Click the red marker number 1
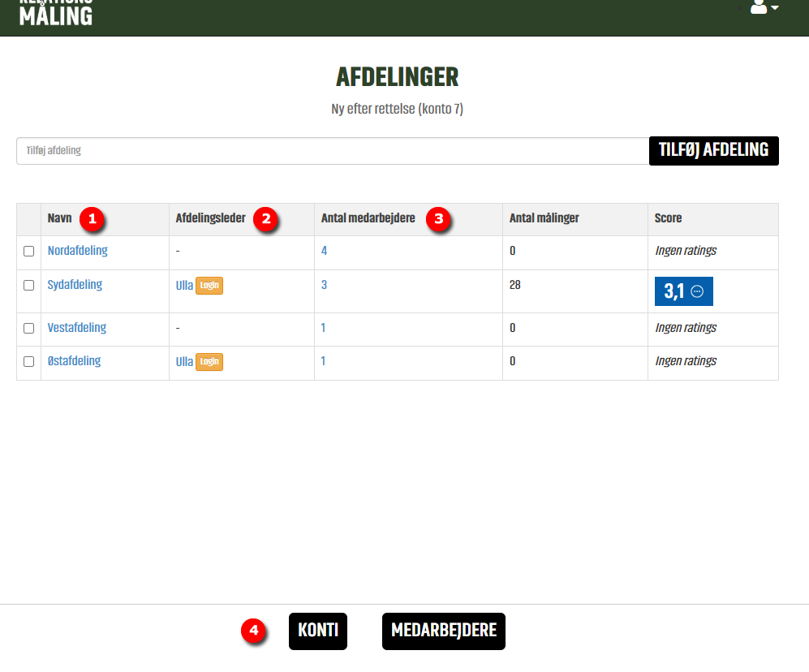The height and width of the screenshot is (672, 809). coord(92,218)
